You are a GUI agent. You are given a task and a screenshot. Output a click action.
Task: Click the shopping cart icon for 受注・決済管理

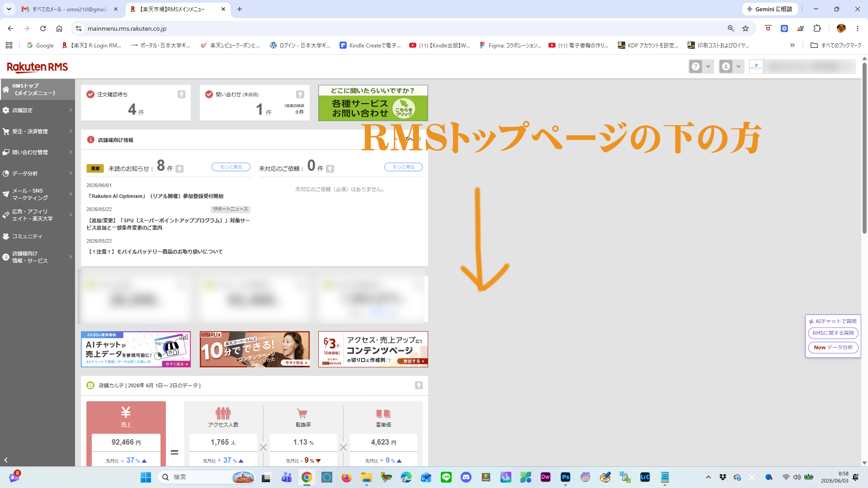pyautogui.click(x=6, y=131)
